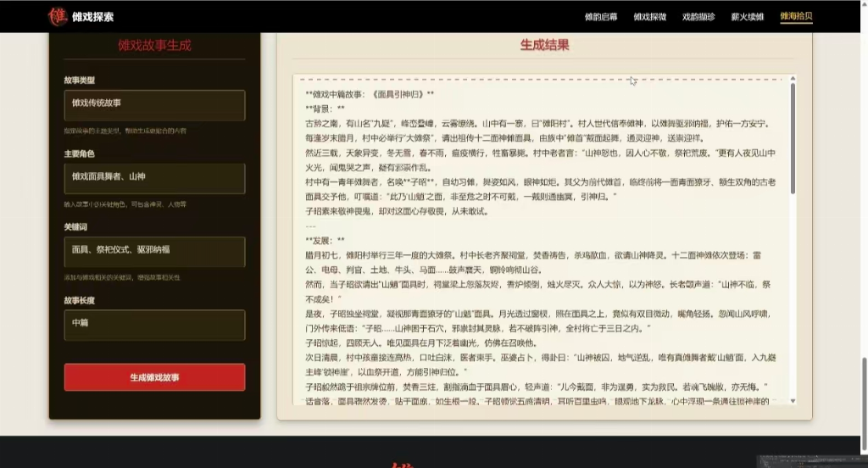Select the 戏韵撷珍 navigation link
Image resolution: width=868 pixels, height=468 pixels.
click(698, 17)
